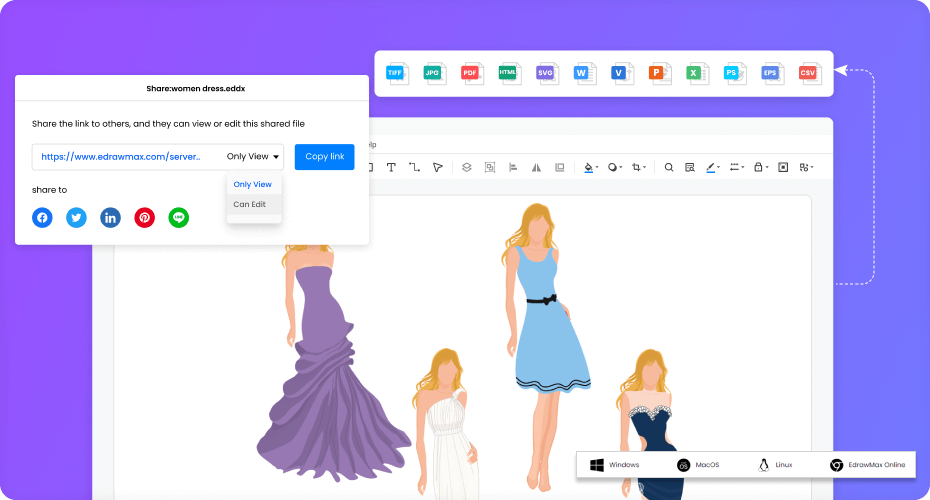Click the search magnifier icon
Image resolution: width=930 pixels, height=500 pixels.
click(x=668, y=167)
